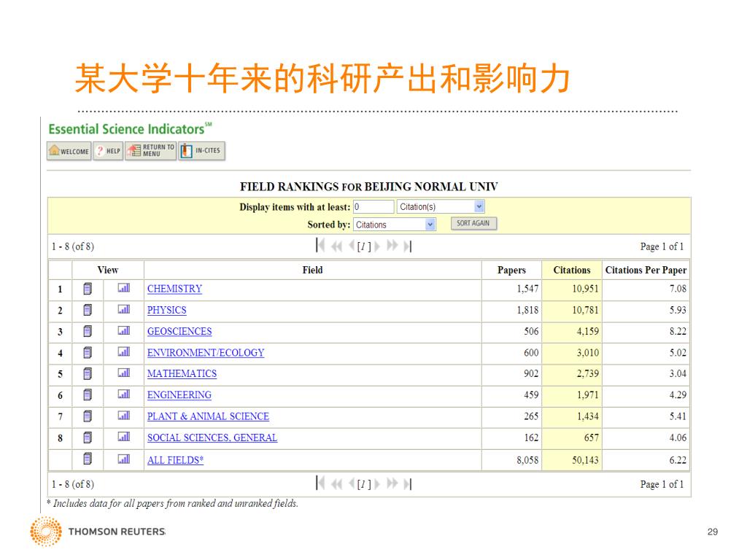The height and width of the screenshot is (560, 747).
Task: Open the ALL FIELDS* link
Action: click(x=175, y=460)
